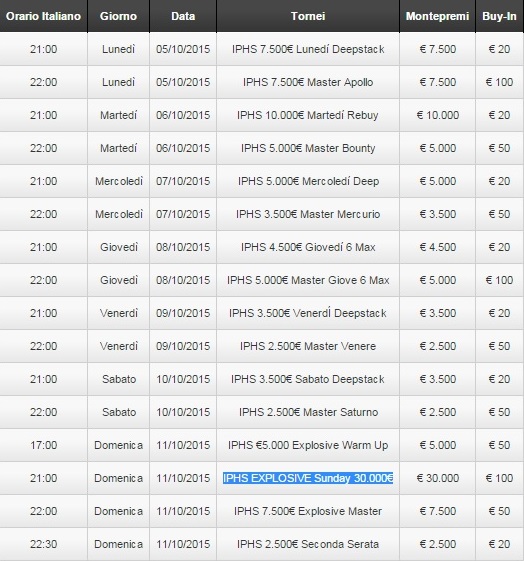The height and width of the screenshot is (561, 524).
Task: Click 22:00 time in Master Venere row
Action: tap(43, 346)
